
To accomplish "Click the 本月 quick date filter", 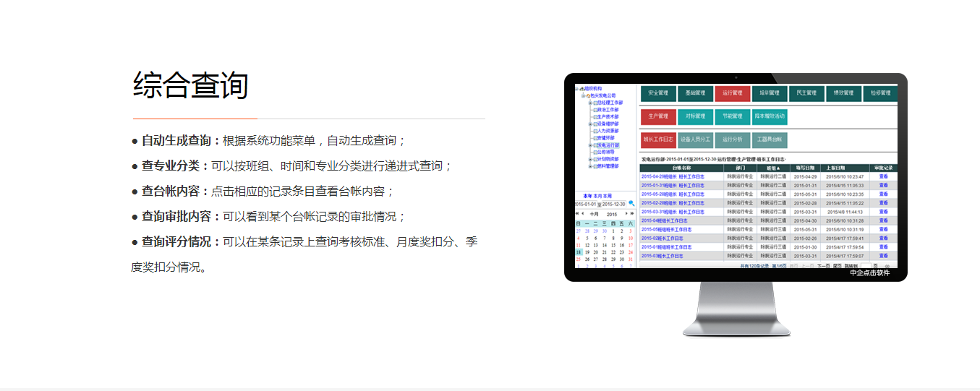I will click(597, 196).
